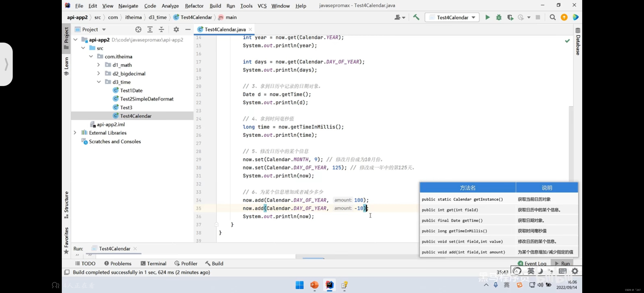Open PowerPoint from the taskbar

click(x=314, y=285)
